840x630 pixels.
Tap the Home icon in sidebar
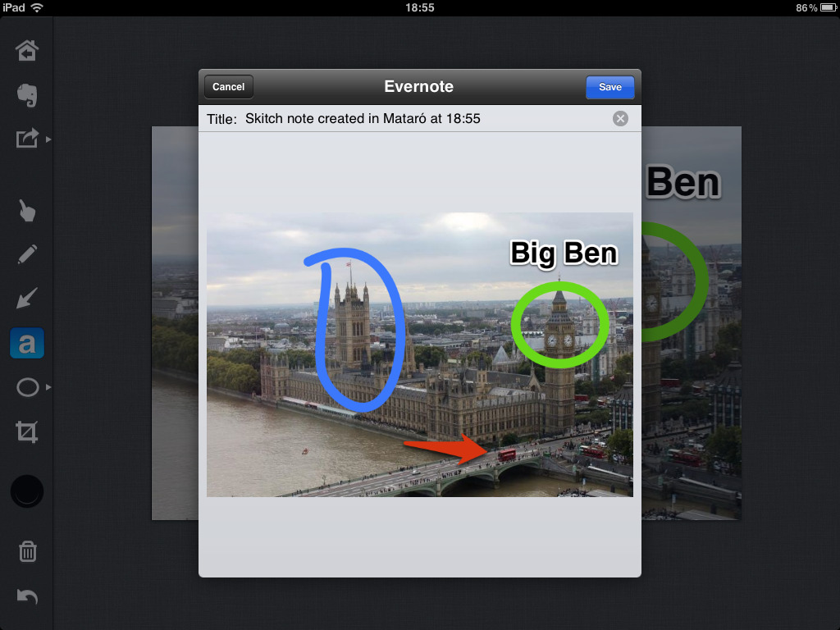27,52
